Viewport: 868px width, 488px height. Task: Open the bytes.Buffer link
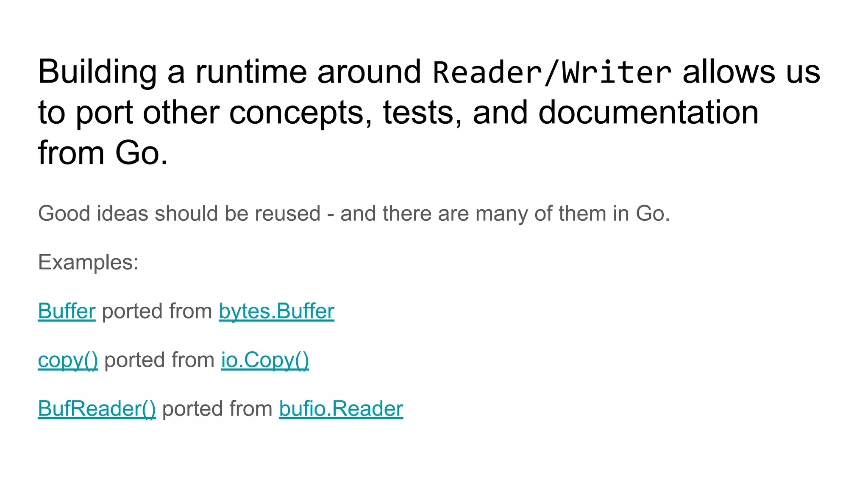[x=276, y=311]
